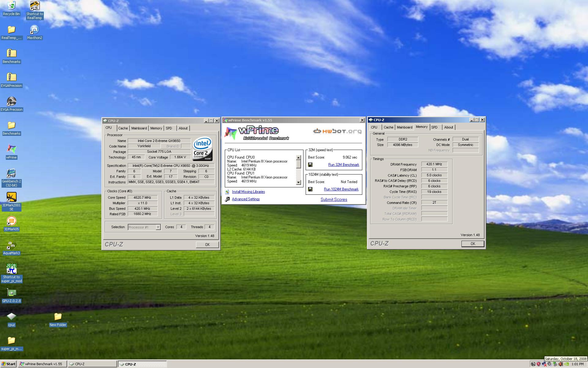Screen dimensions: 588x368
Task: Open Mainboard tab in left CPU-Z window
Action: pyautogui.click(x=139, y=128)
